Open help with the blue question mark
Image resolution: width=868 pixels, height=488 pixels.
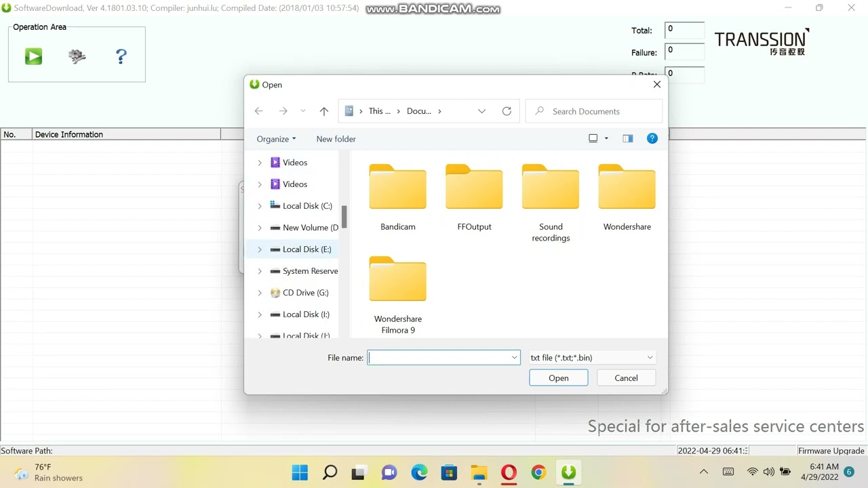tap(121, 56)
